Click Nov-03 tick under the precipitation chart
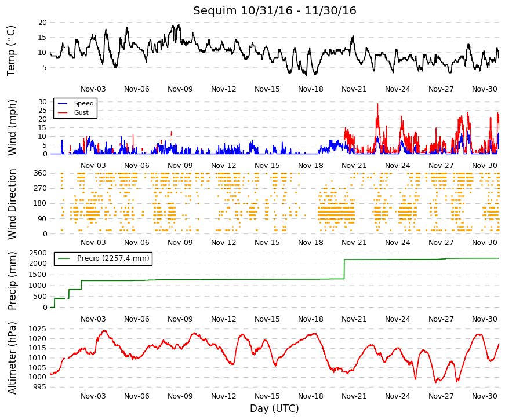Screen dimensions: 505x420 tap(93, 319)
